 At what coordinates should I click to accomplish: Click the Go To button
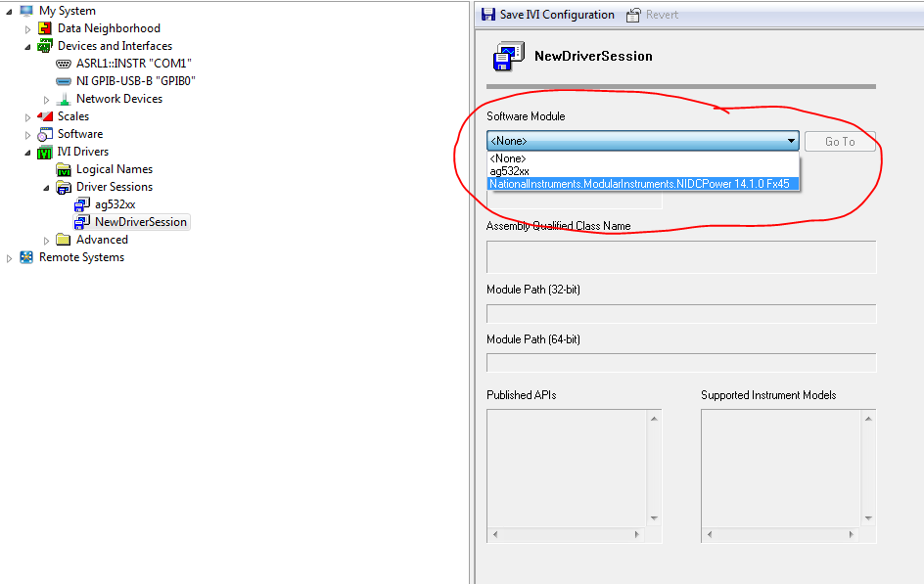(840, 141)
